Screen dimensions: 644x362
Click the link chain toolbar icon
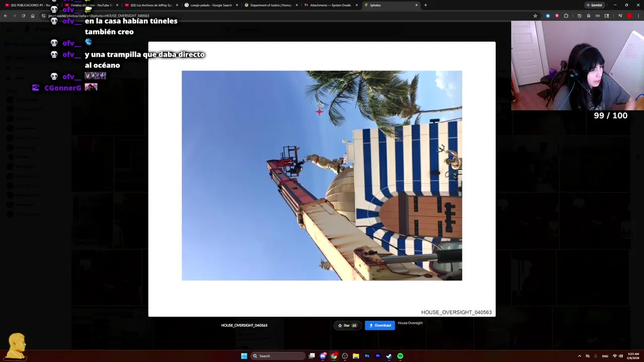[x=598, y=16]
